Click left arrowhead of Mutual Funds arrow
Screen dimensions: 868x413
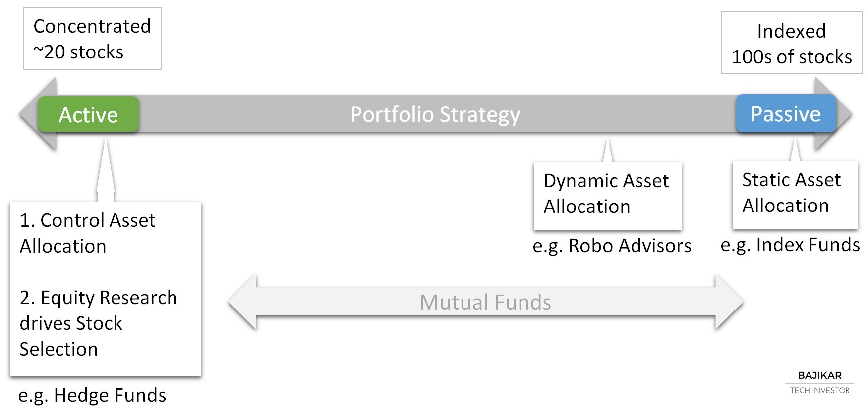coord(242,302)
